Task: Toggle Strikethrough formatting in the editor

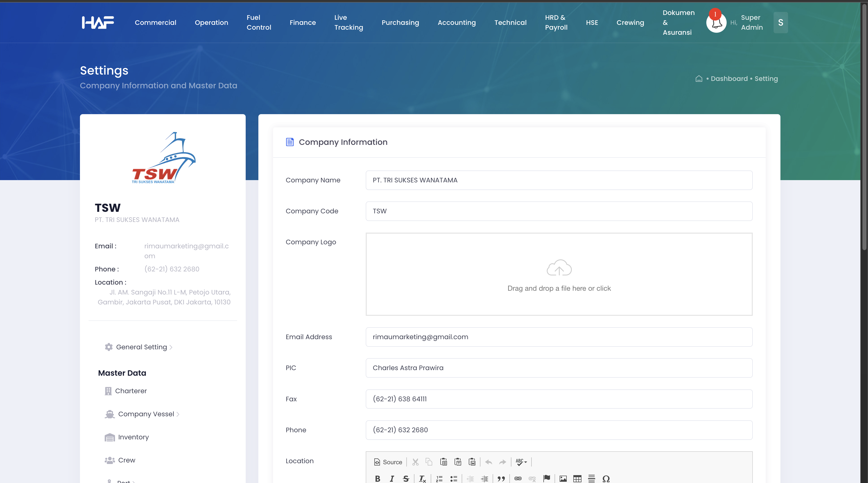Action: pyautogui.click(x=406, y=479)
